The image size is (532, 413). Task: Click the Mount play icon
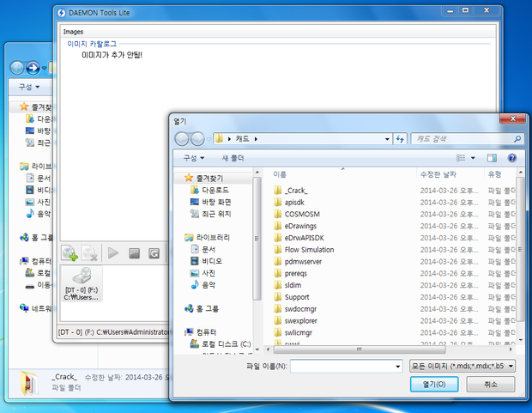tap(113, 253)
